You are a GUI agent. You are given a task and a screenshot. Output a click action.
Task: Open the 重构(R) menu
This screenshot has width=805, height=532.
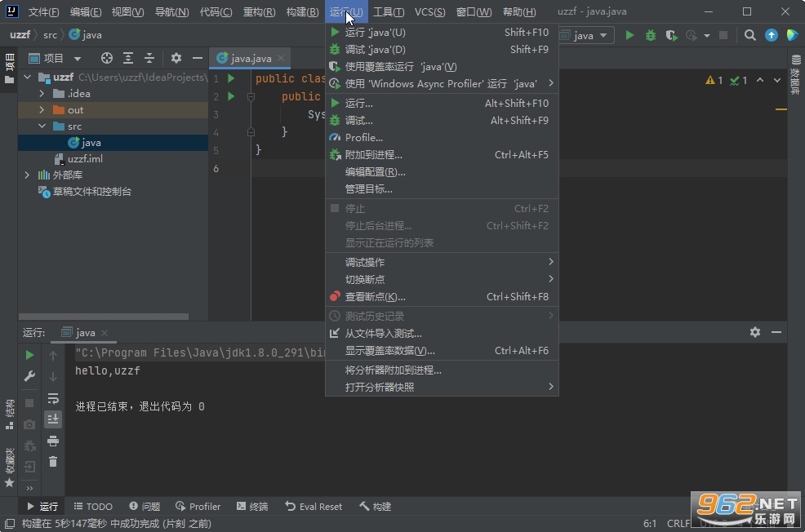(260, 11)
